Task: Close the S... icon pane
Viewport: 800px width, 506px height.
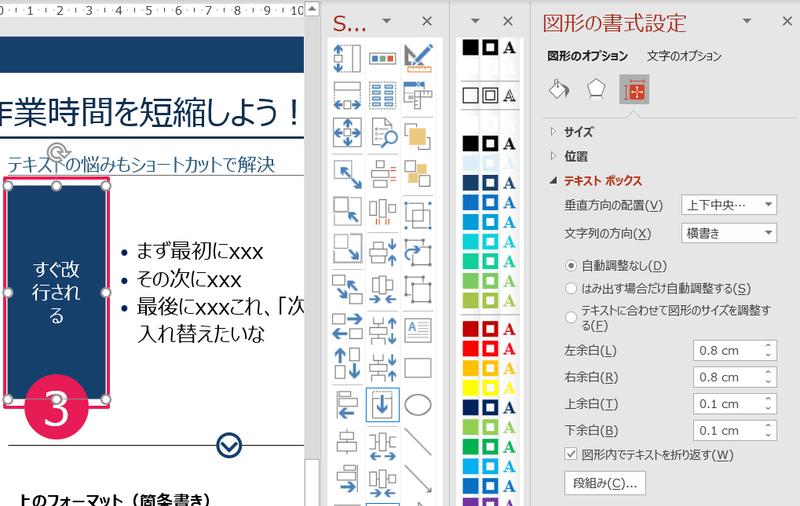Action: click(x=427, y=21)
